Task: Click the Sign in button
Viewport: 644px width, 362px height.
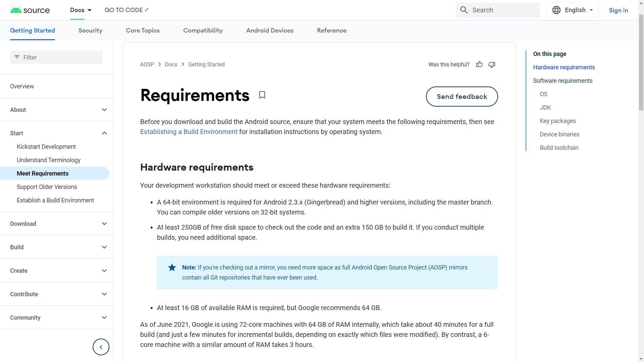Action: click(x=619, y=10)
